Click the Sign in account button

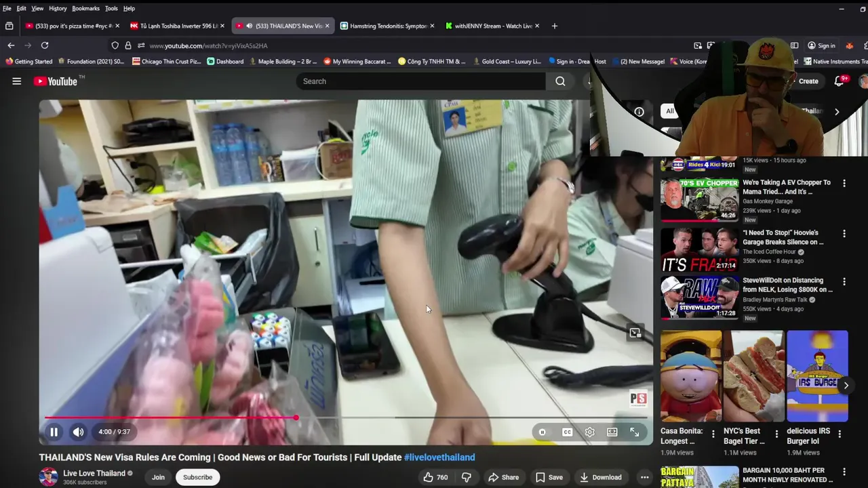coord(821,45)
